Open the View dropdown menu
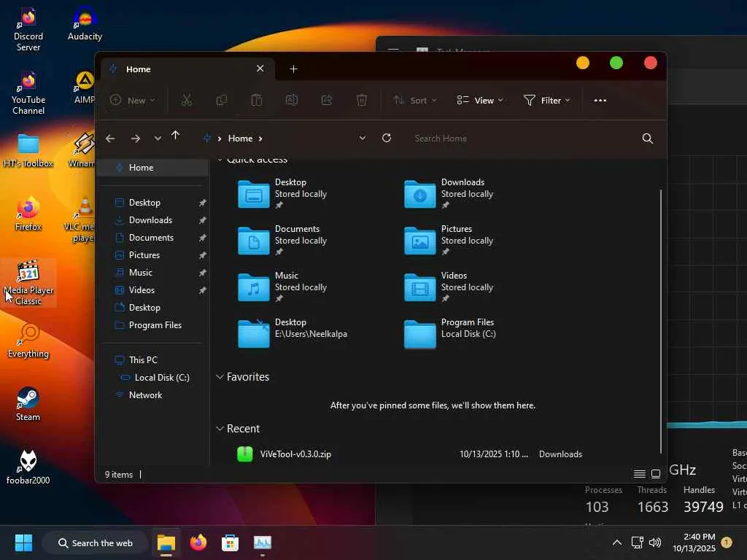 tap(480, 100)
